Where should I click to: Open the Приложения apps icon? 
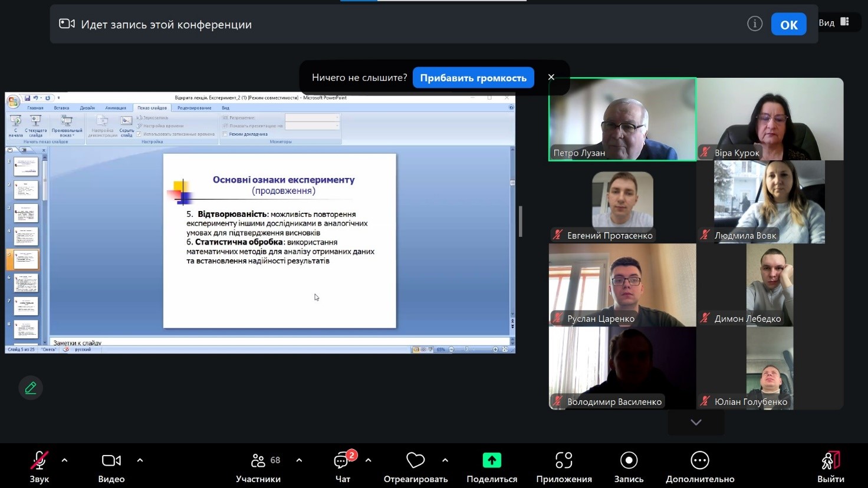(564, 461)
